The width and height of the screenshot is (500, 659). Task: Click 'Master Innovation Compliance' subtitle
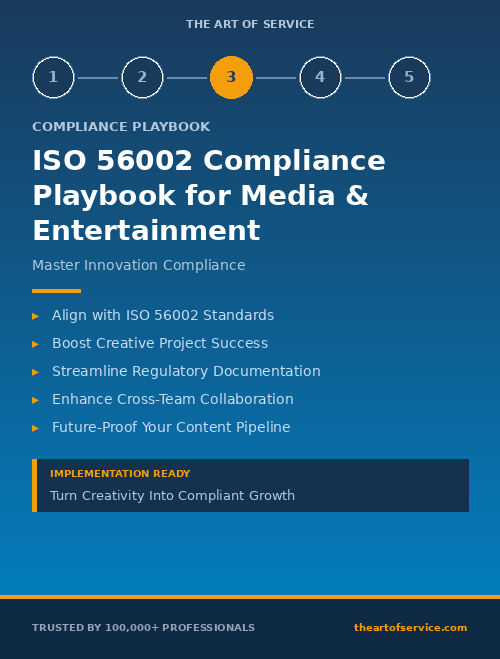pyautogui.click(x=139, y=265)
